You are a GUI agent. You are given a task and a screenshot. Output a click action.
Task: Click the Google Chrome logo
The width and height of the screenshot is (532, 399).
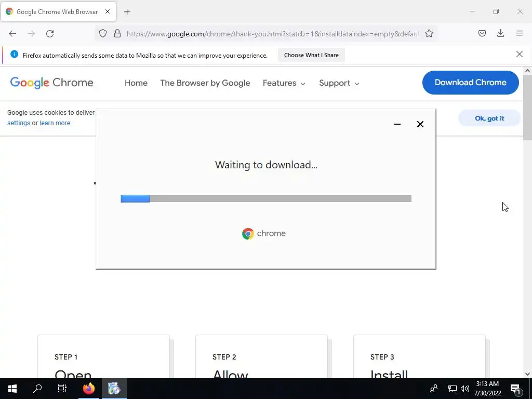click(x=51, y=83)
